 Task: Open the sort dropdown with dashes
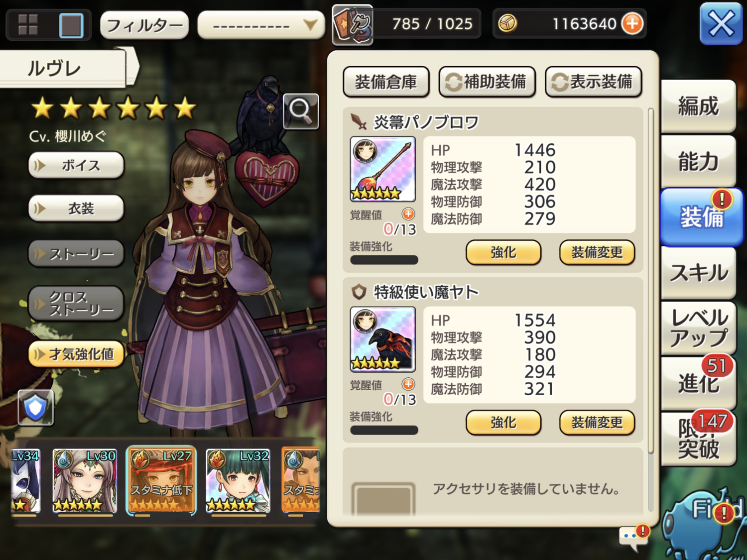261,24
